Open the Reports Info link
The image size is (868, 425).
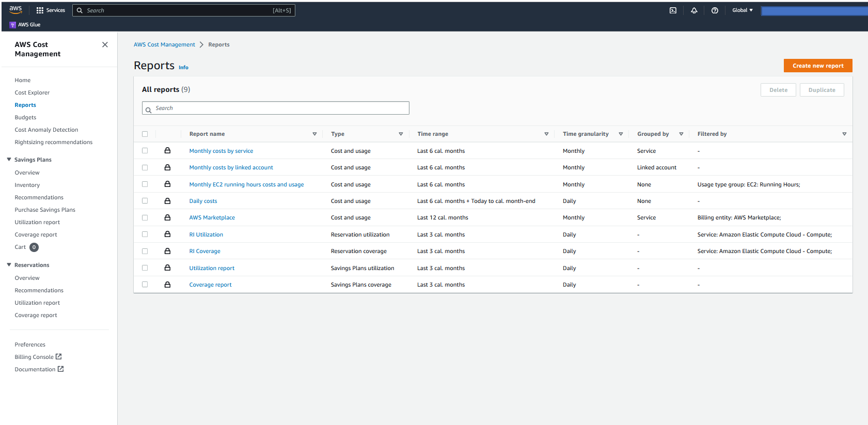pyautogui.click(x=183, y=68)
